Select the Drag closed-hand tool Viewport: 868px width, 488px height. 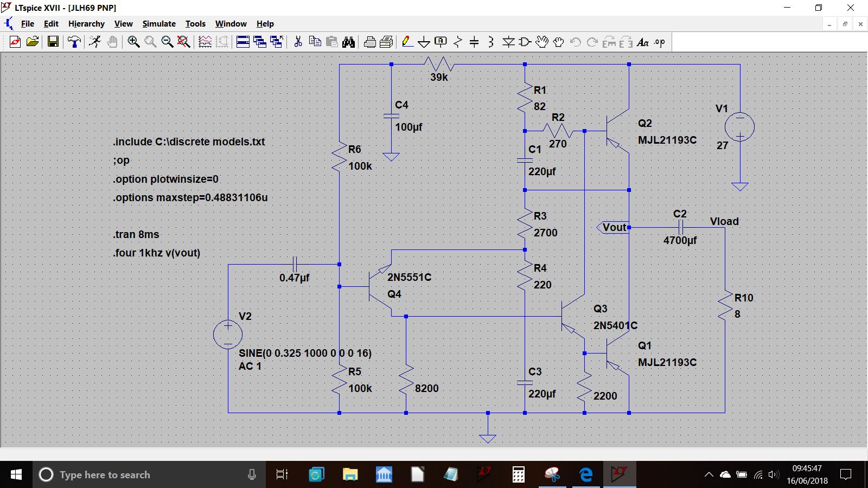pyautogui.click(x=559, y=42)
